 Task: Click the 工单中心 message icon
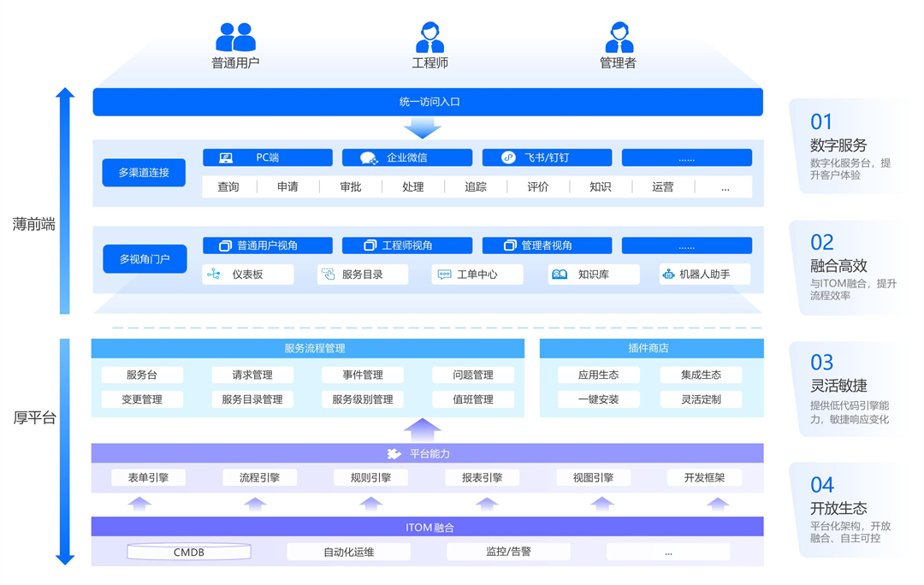[x=444, y=275]
